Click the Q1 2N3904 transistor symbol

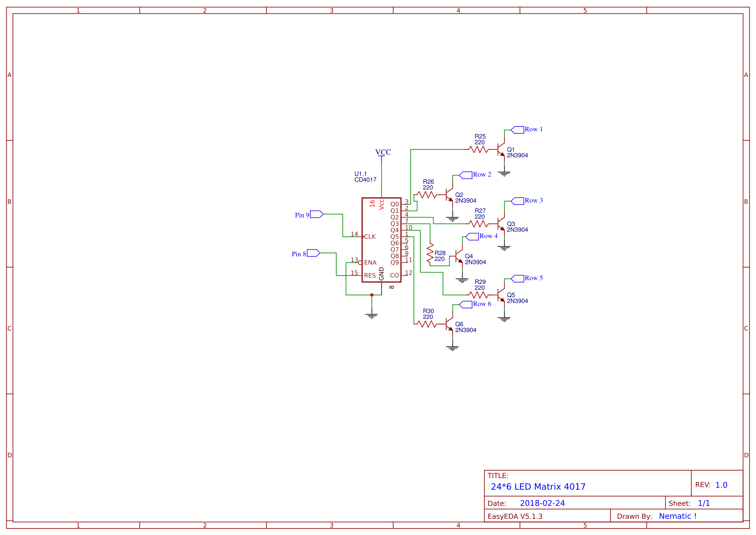coord(501,149)
